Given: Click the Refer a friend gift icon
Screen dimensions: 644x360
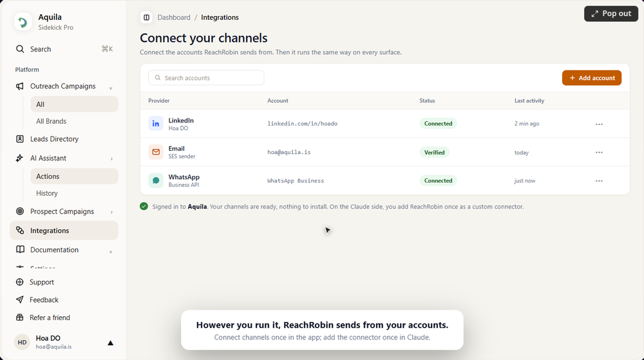Looking at the screenshot, I should coord(19,317).
